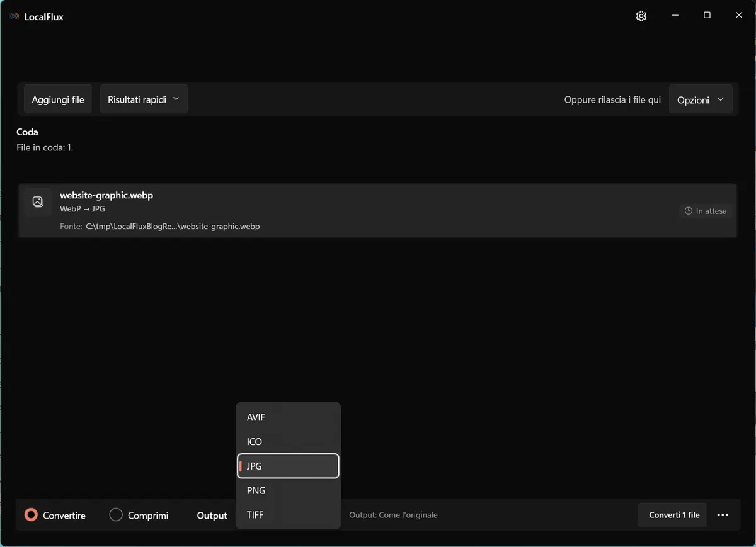Viewport: 756px width, 547px height.
Task: Open the three-dots more options menu
Action: click(x=723, y=515)
